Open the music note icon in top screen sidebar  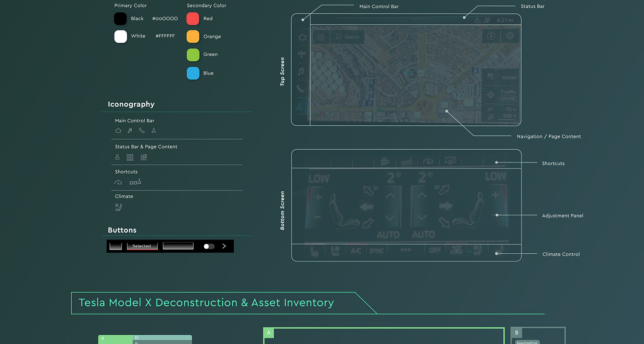coord(301,71)
